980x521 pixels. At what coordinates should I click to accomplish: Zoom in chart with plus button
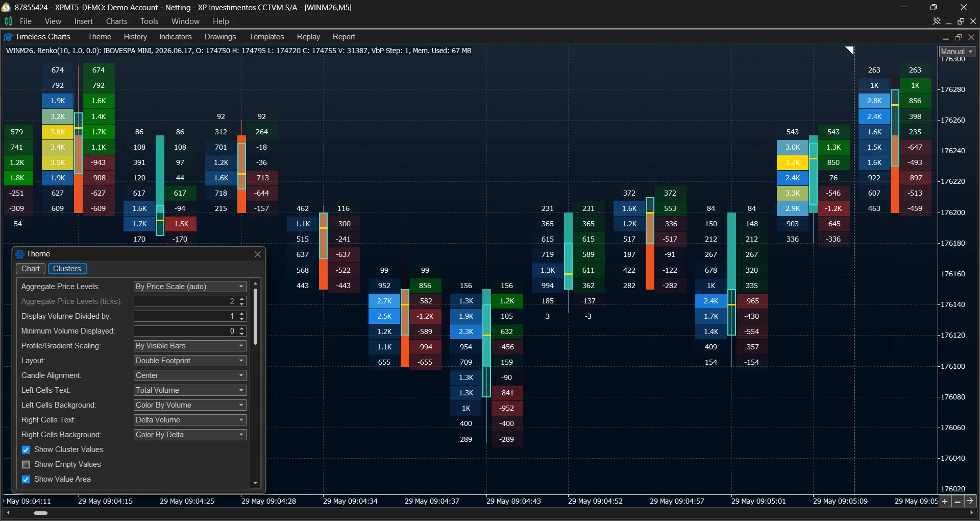pyautogui.click(x=945, y=502)
